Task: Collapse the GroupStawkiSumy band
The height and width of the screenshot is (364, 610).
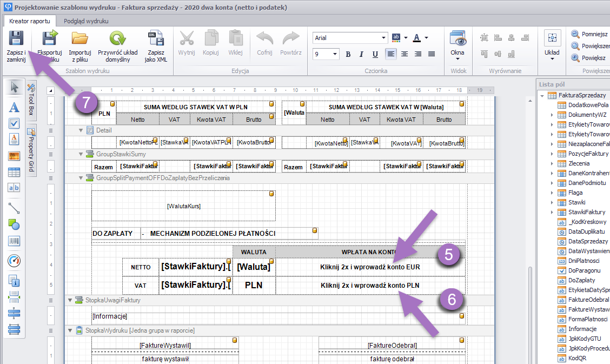Action: pyautogui.click(x=81, y=154)
